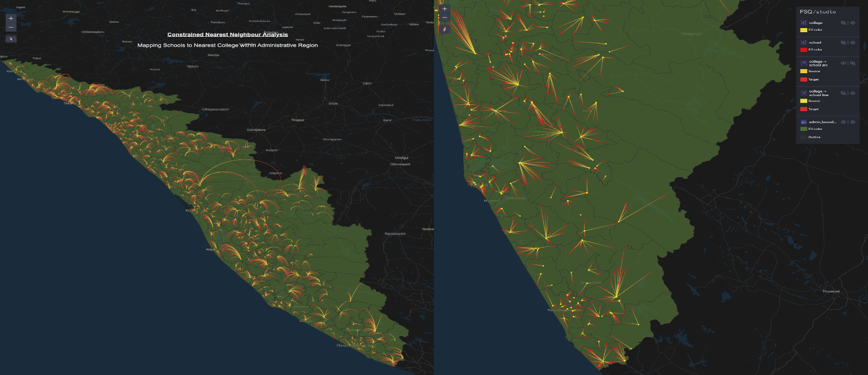Click the 'Udhagamandalam' map label

tap(215, 110)
